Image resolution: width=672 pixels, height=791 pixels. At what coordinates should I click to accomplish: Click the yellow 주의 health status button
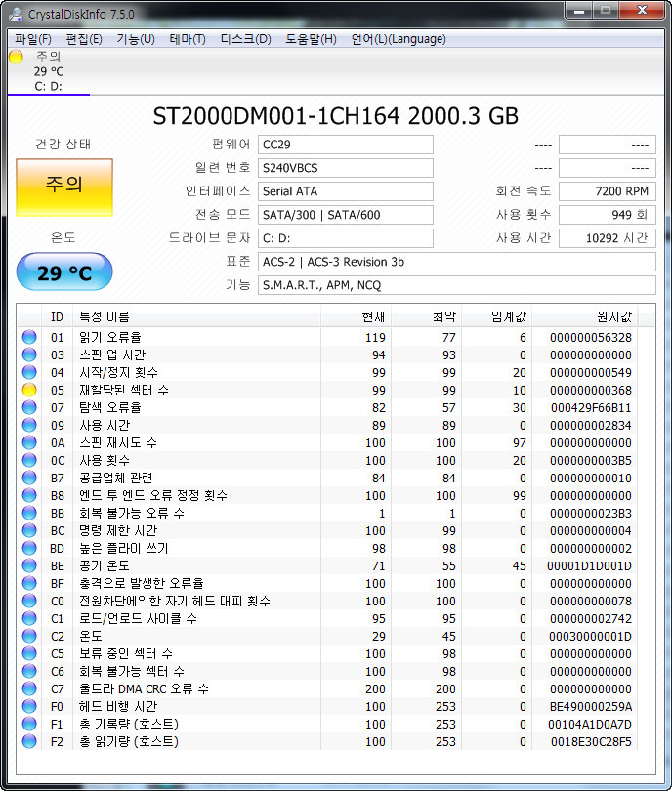click(64, 187)
